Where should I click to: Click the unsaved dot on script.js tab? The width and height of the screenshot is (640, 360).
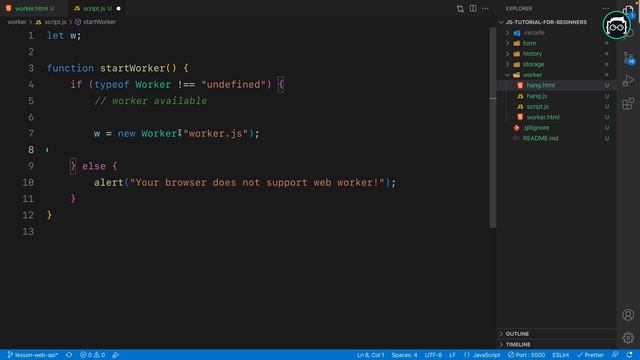[118, 9]
